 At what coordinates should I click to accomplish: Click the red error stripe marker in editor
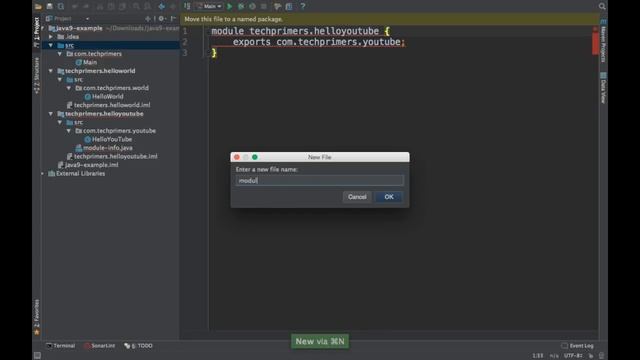click(595, 44)
